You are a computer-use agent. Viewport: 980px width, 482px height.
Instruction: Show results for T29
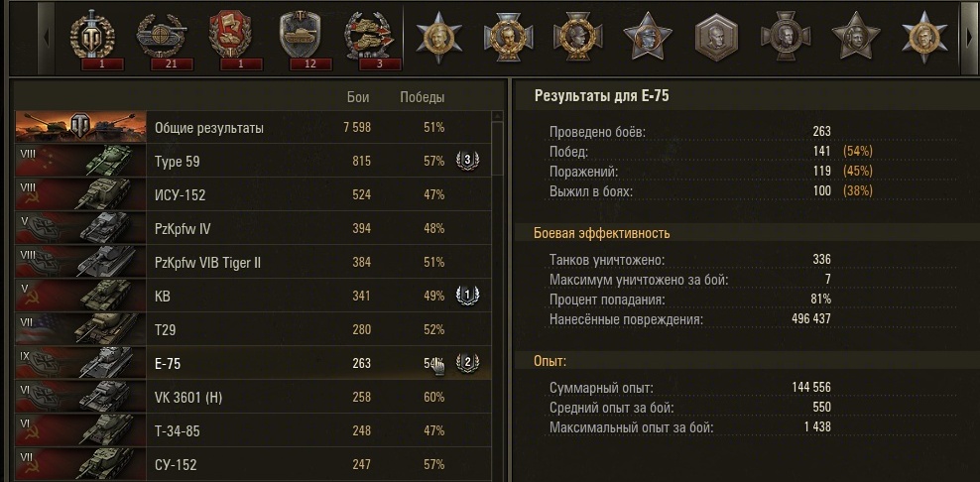166,329
